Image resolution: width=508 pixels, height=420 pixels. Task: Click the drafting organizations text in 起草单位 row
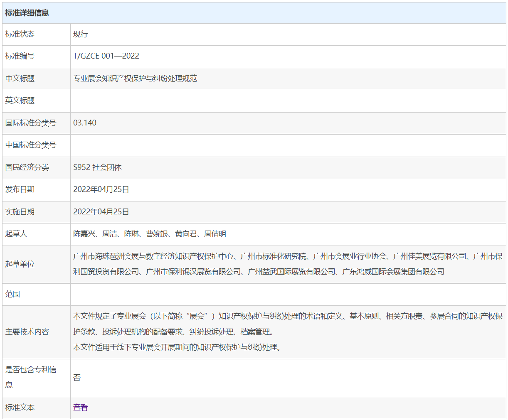[x=288, y=264]
